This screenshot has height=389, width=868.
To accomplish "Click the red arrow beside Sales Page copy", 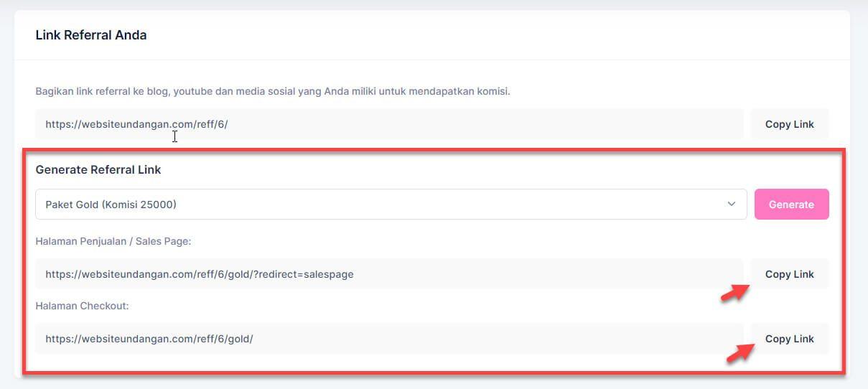I will [734, 294].
